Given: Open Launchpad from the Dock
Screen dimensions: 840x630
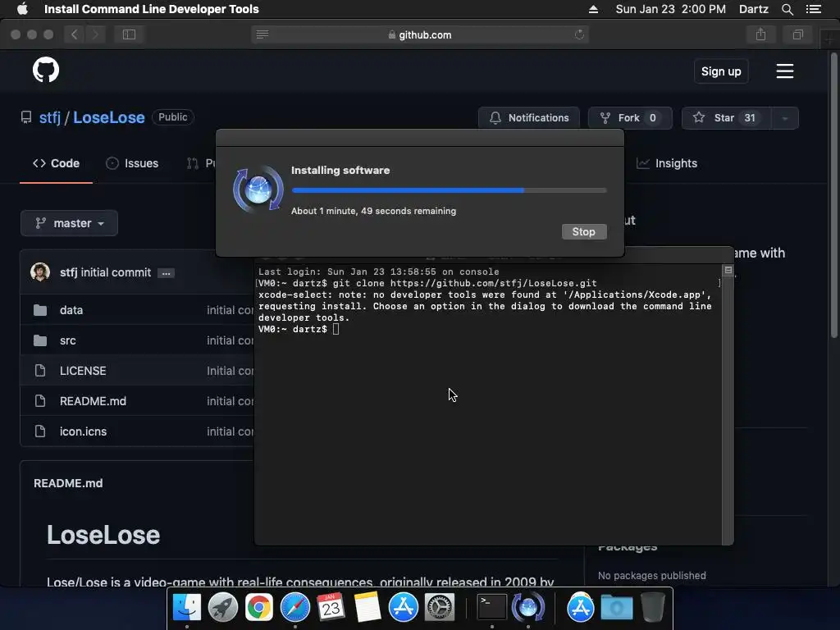Looking at the screenshot, I should [x=223, y=608].
